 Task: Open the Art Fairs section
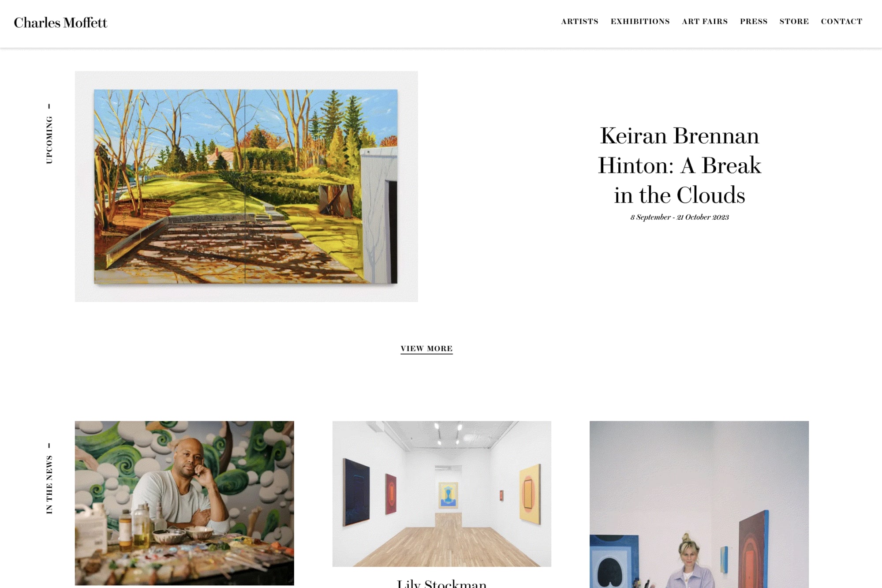[705, 21]
